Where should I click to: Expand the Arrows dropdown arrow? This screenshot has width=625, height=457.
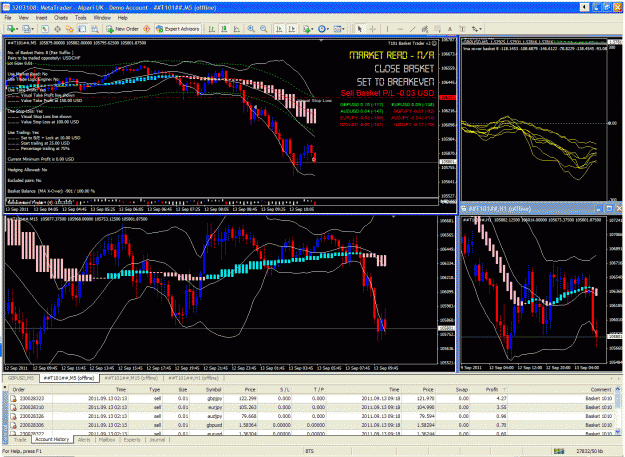[x=481, y=29]
